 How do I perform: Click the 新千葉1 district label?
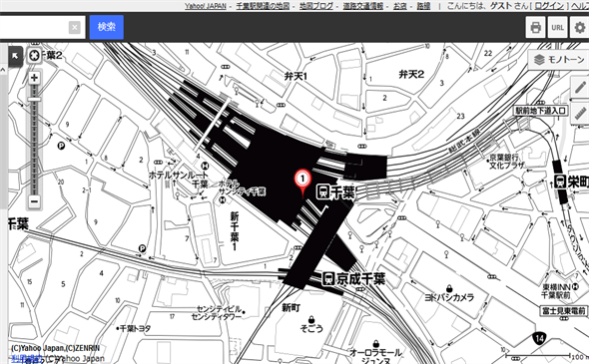235,231
